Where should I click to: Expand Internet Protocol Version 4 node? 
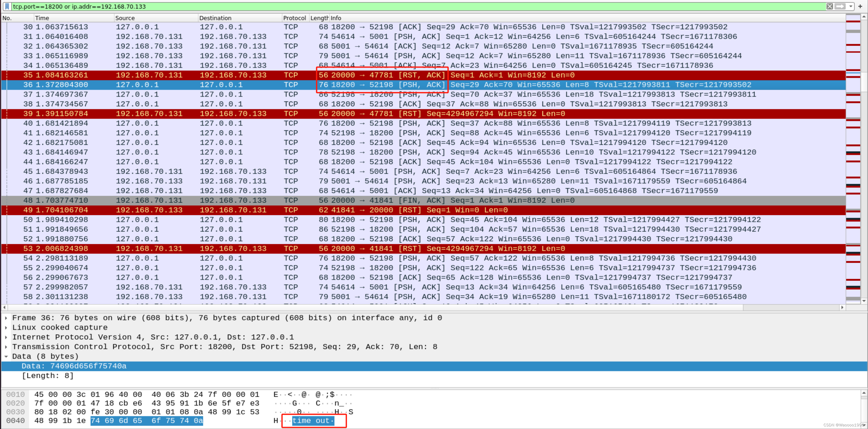(x=6, y=337)
